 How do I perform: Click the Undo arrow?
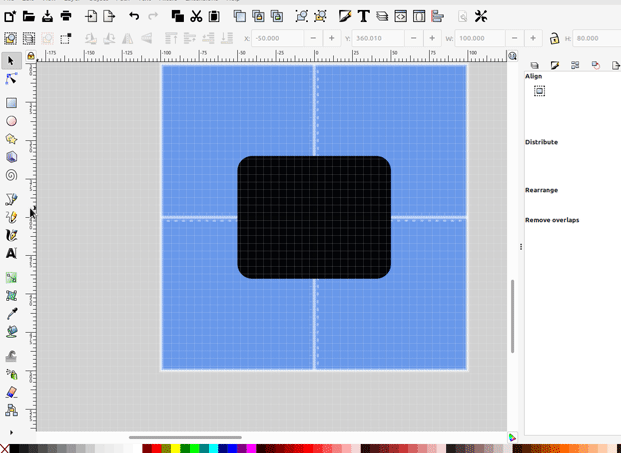pos(134,16)
